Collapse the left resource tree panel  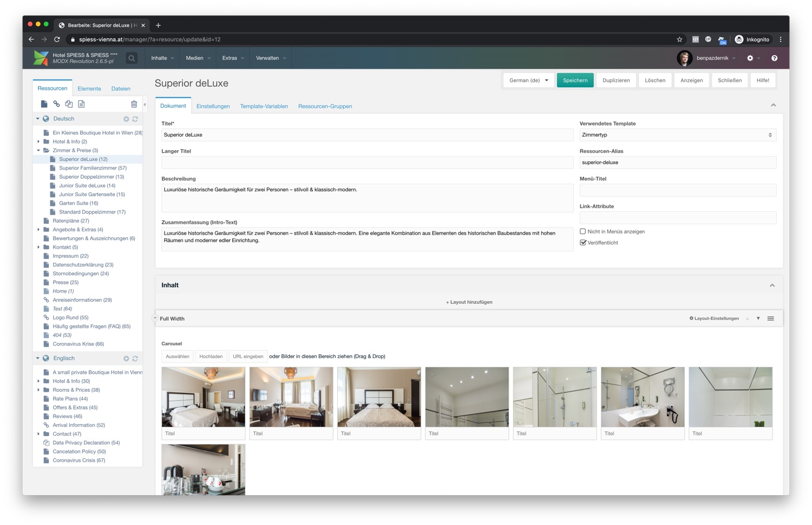click(x=145, y=105)
